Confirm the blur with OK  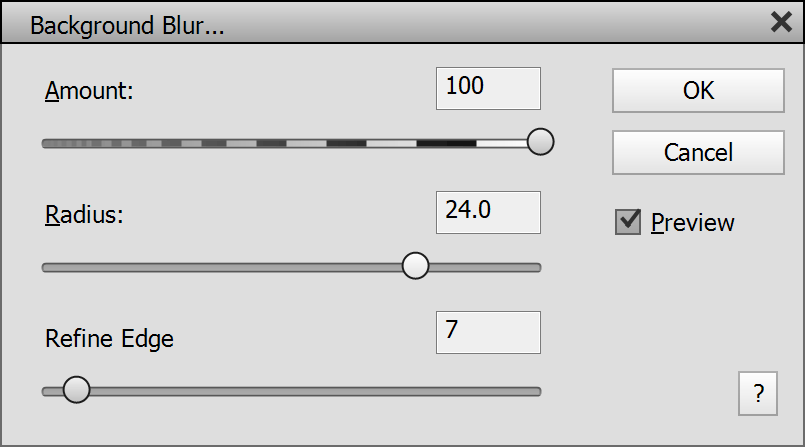coord(698,90)
